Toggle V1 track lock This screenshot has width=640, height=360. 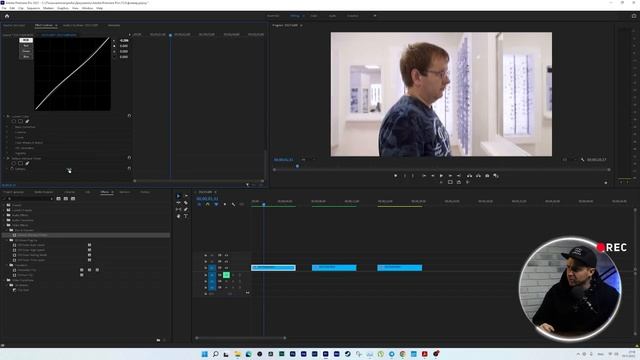click(206, 268)
